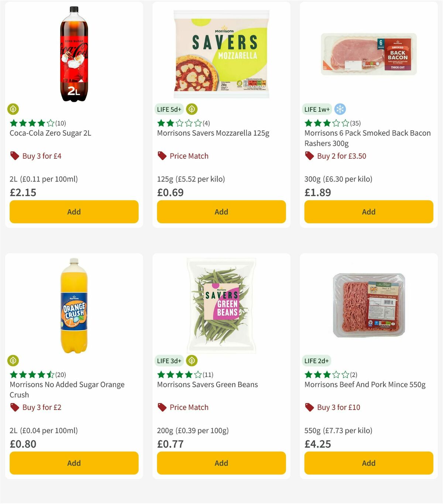Click the 2-star rating on Savers Mozzarella
Image resolution: width=443 pixels, height=504 pixels.
[178, 123]
